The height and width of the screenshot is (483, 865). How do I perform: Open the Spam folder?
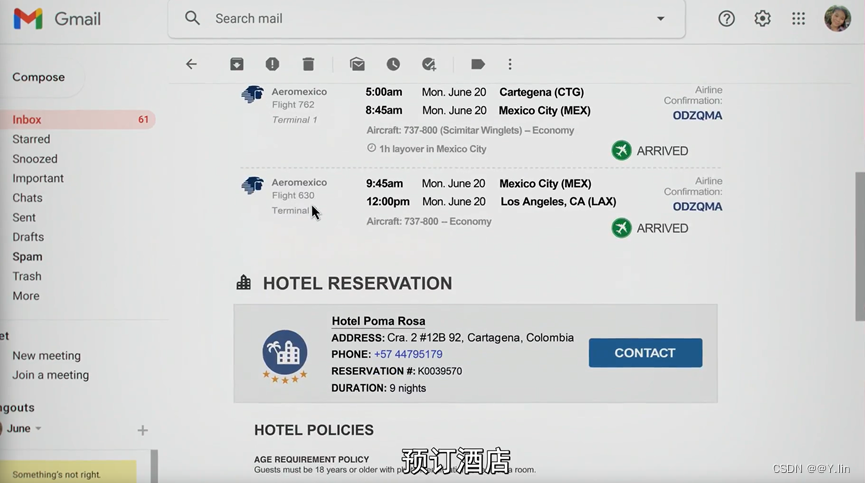pos(27,257)
